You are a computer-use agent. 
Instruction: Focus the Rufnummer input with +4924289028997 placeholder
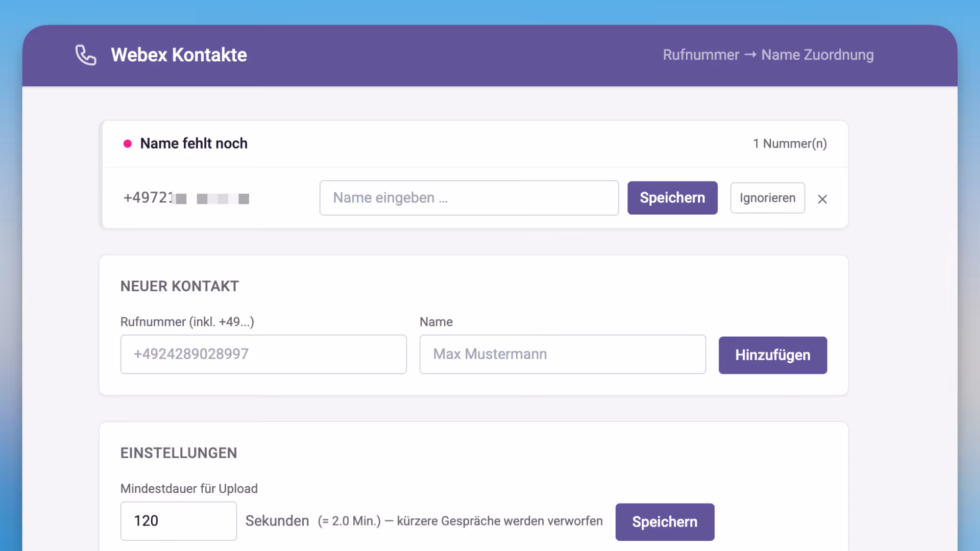(263, 354)
